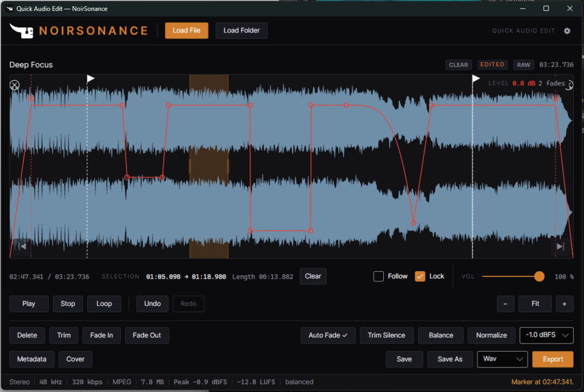Open the Auto Fade dropdown
This screenshot has width=584, height=392.
(328, 336)
